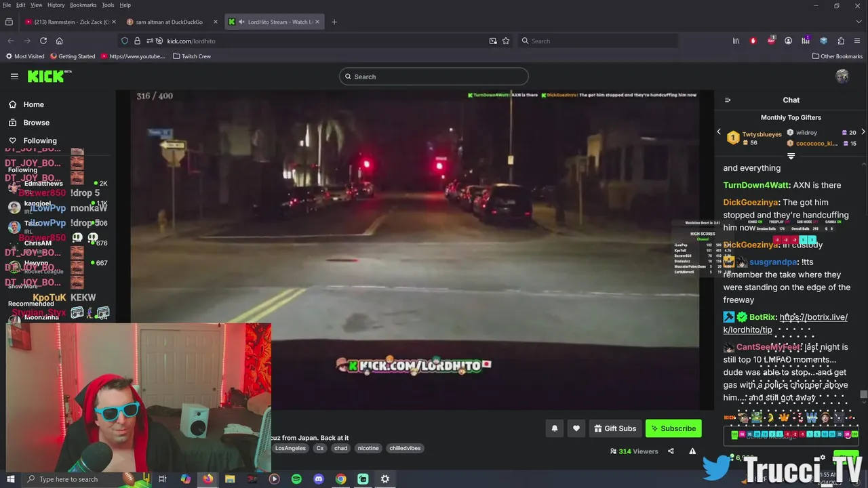This screenshot has height=488, width=868.
Task: Focus the Firefox search box
Action: click(598, 41)
